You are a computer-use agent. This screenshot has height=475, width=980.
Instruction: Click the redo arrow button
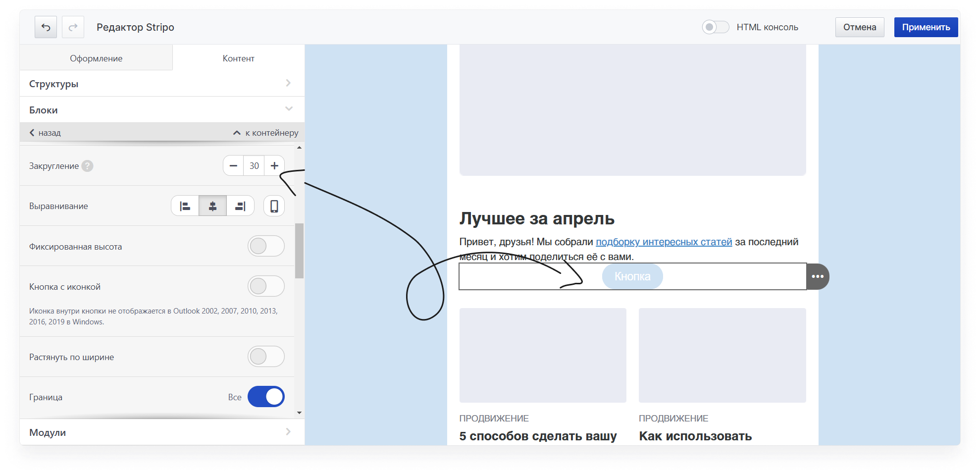[x=73, y=27]
